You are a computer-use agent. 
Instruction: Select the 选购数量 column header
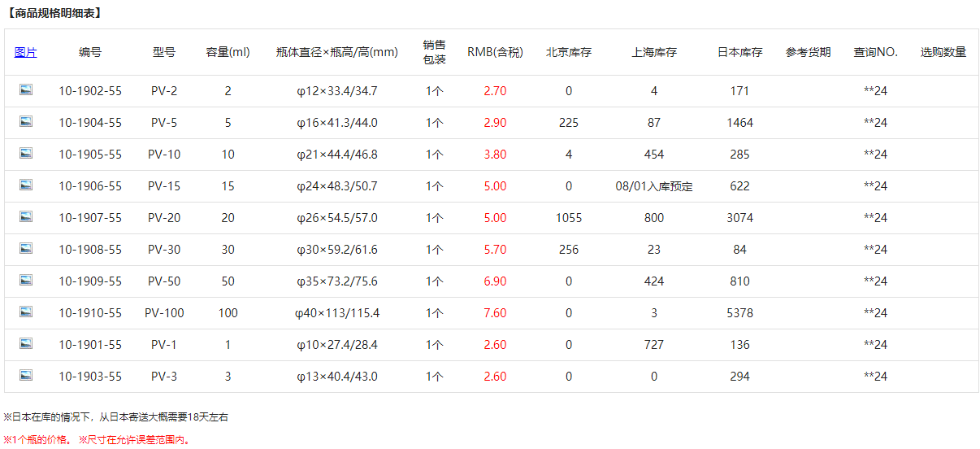943,52
